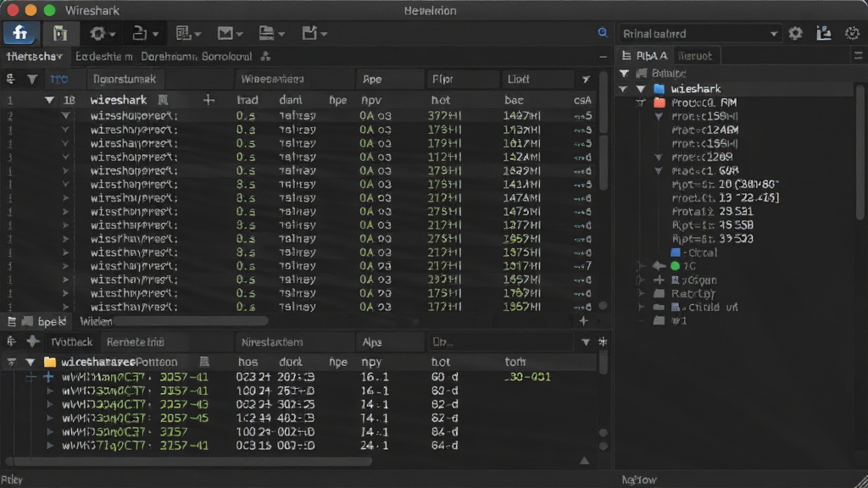Image resolution: width=868 pixels, height=488 pixels.
Task: Open the 'Brinal eabred' combo box
Action: (699, 34)
